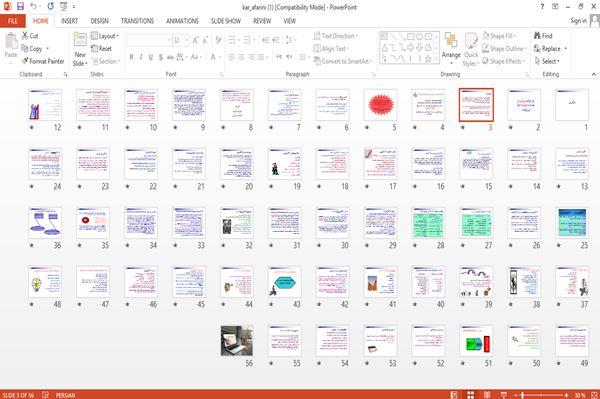The image size is (600, 399).
Task: Click Reading View icon in status bar
Action: coord(487,395)
